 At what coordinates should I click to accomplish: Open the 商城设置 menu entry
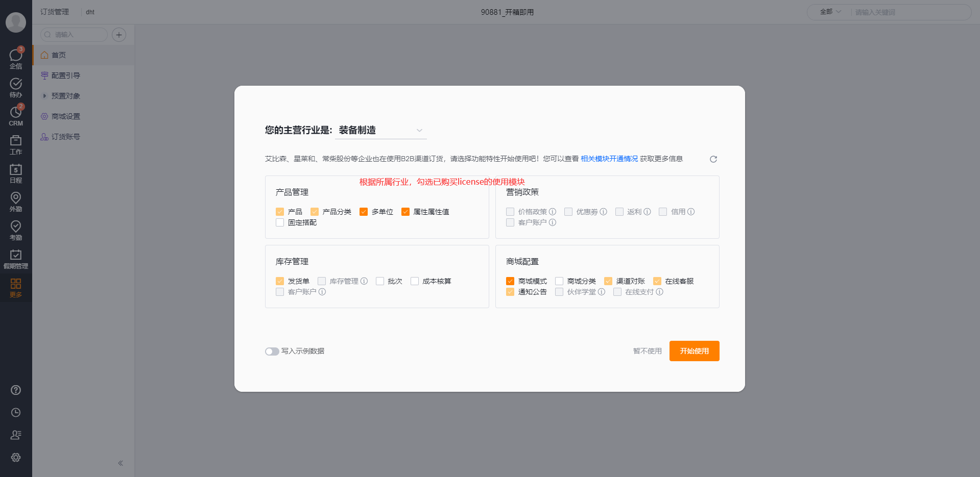pos(65,116)
